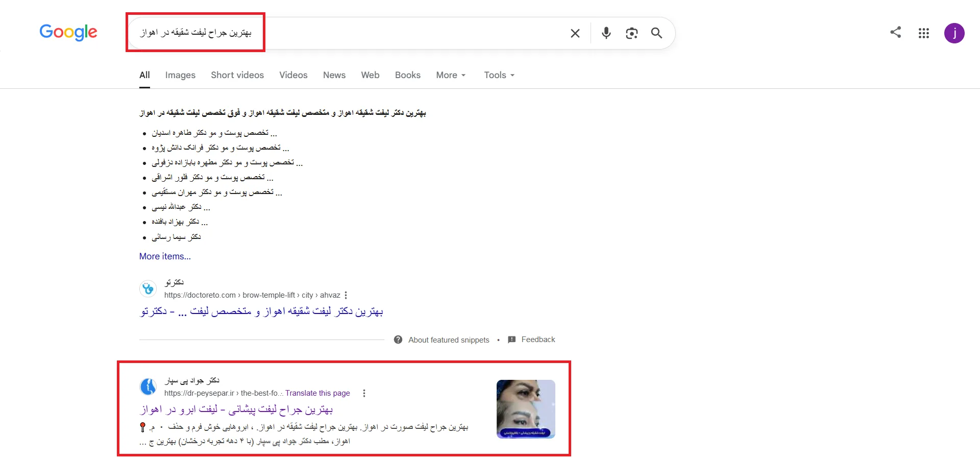Switch to the Books tab

point(408,75)
